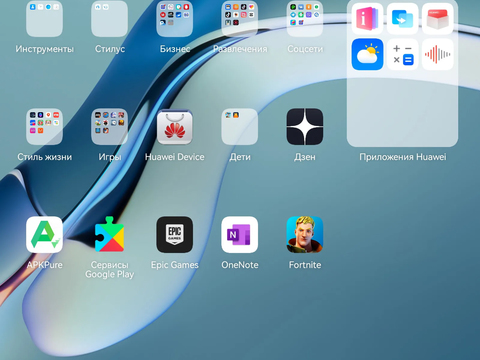
Task: Click the OneNote label text
Action: tap(240, 265)
